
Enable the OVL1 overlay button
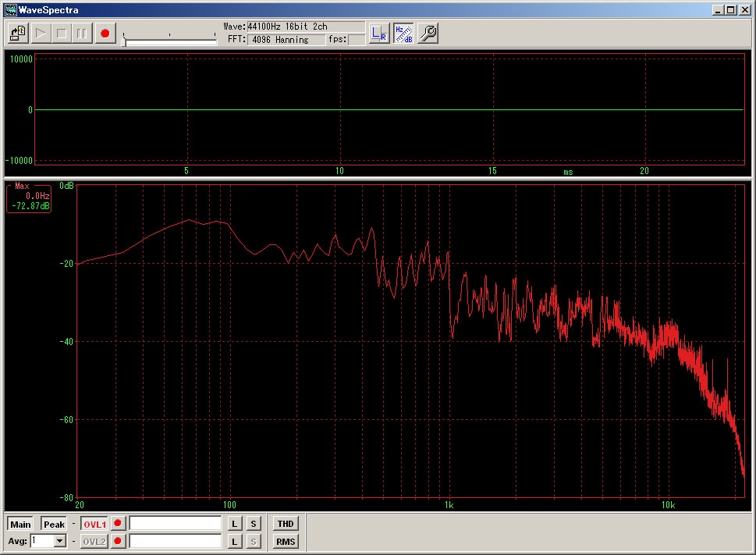94,524
